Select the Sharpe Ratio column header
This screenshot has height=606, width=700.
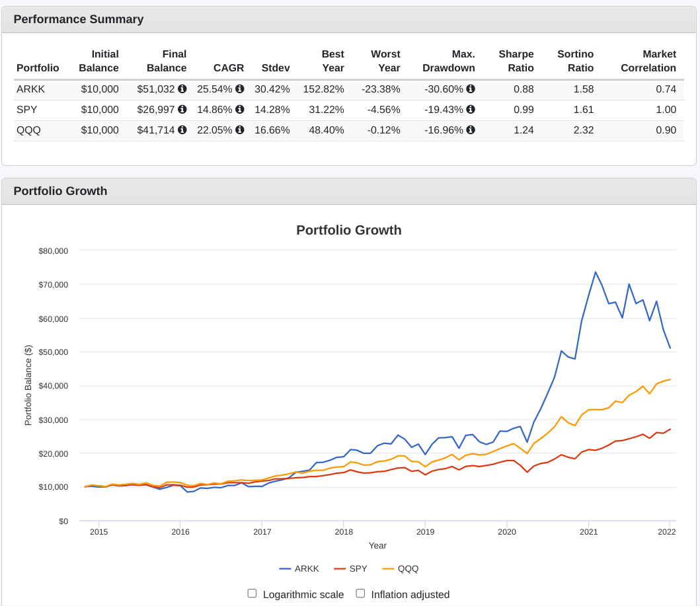(516, 61)
